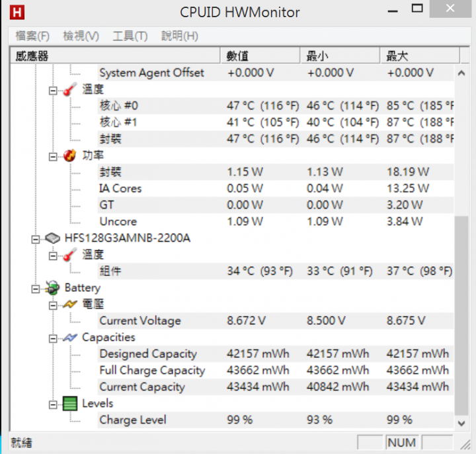Click the window resize grip corner
476x454 pixels.
click(x=465, y=444)
